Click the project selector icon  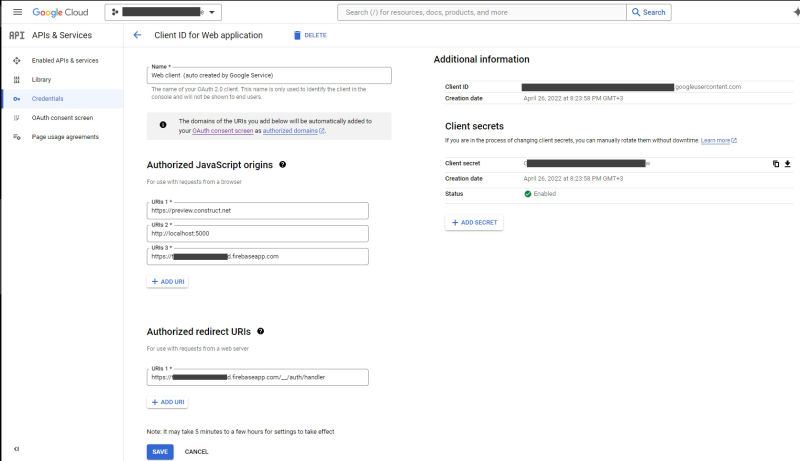[x=115, y=12]
